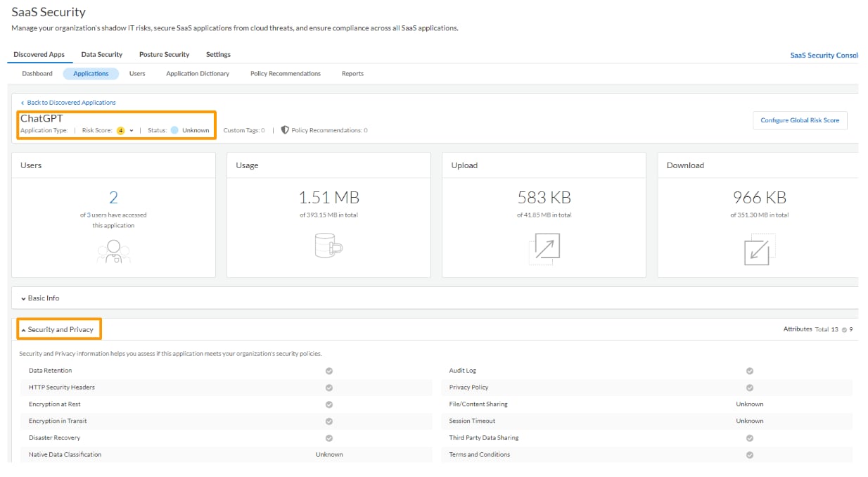Open the Discovered Apps tab
The height and width of the screenshot is (477, 868).
[39, 54]
